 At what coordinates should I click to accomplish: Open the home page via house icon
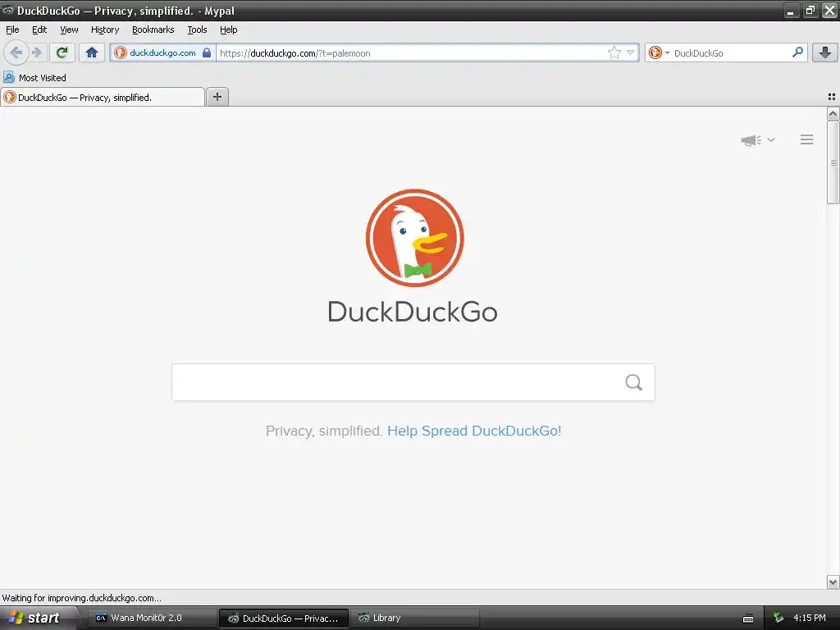[x=92, y=52]
